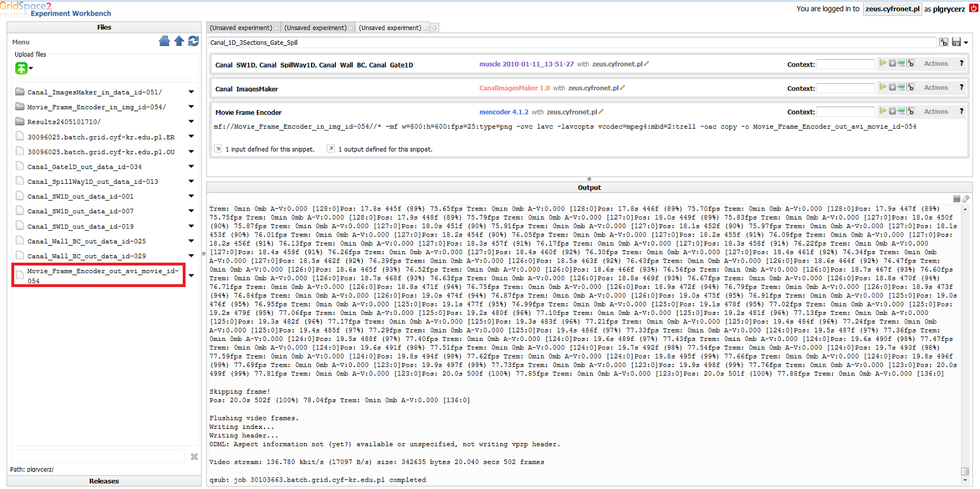This screenshot has height=489, width=980.
Task: Edit the mencoder interpreter with pencil icon
Action: tap(601, 112)
